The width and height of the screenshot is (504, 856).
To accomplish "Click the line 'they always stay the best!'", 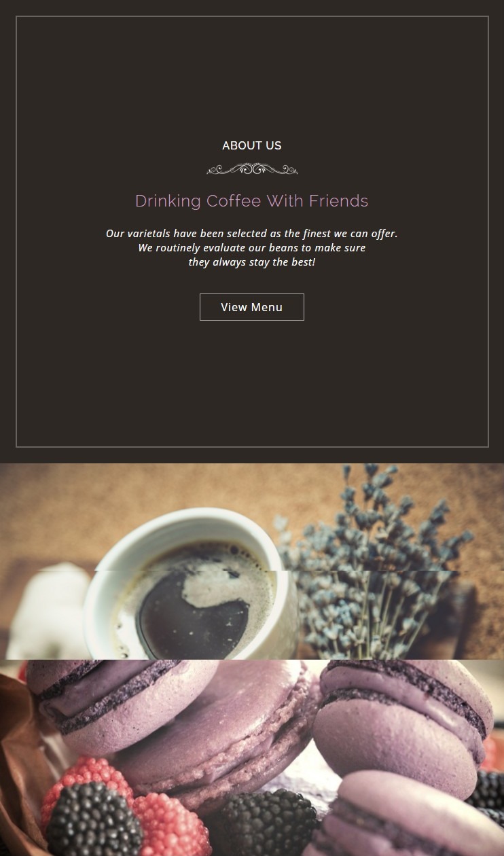I will pyautogui.click(x=251, y=262).
